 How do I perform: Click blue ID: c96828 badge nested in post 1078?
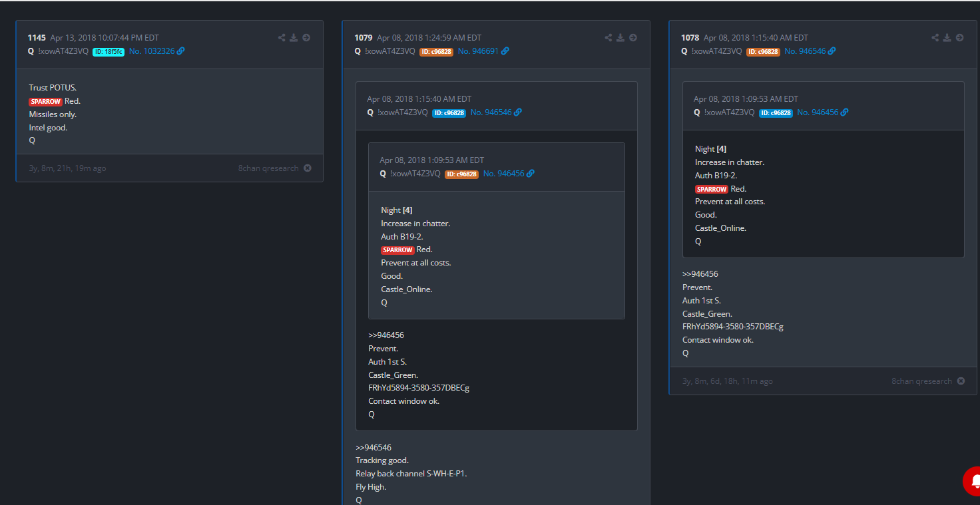(x=776, y=113)
